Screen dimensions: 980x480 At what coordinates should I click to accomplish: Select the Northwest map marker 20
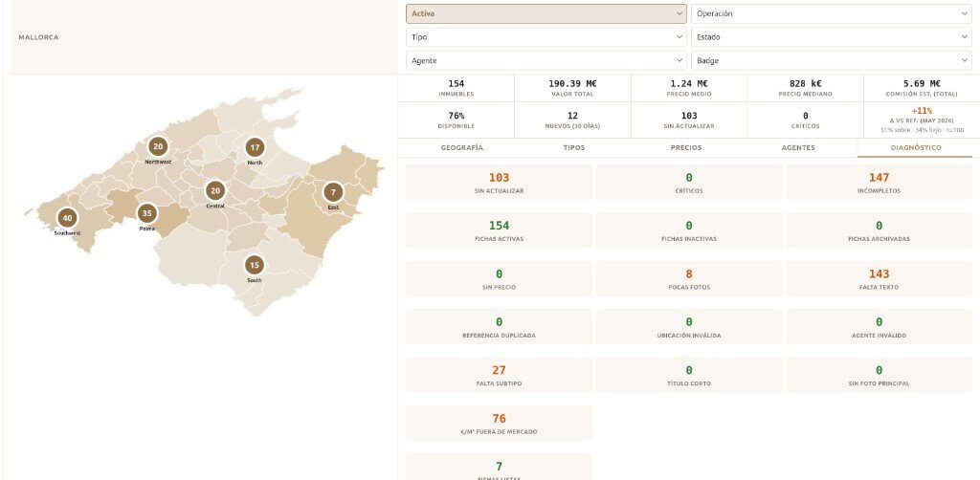(x=158, y=146)
